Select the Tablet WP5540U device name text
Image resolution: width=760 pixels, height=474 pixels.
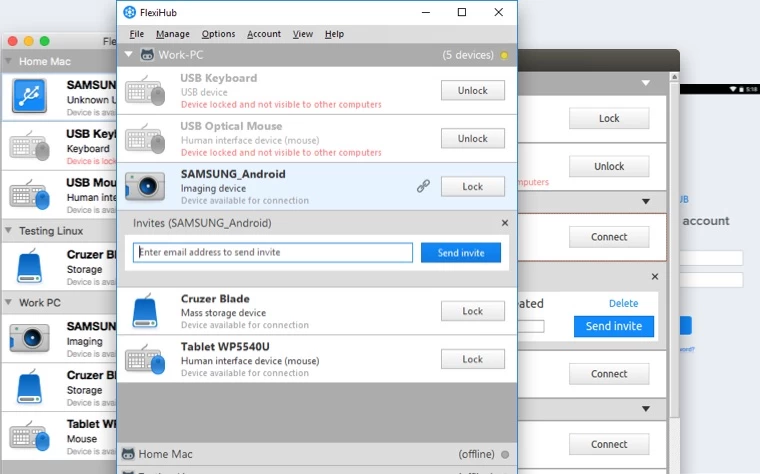click(225, 347)
